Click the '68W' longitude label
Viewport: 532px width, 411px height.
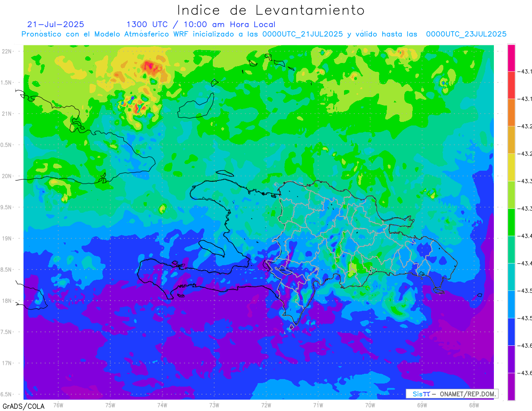(474, 405)
